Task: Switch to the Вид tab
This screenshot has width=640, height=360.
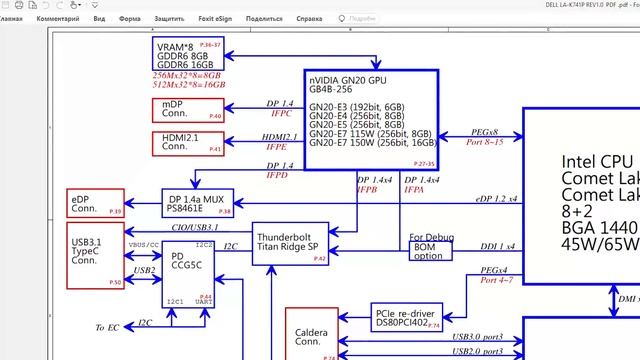Action: [x=99, y=18]
